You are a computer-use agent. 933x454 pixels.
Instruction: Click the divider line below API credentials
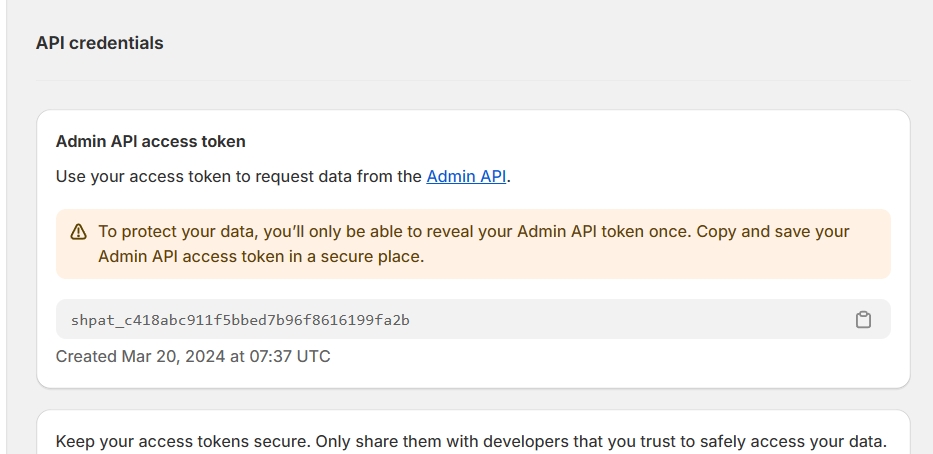coord(473,80)
